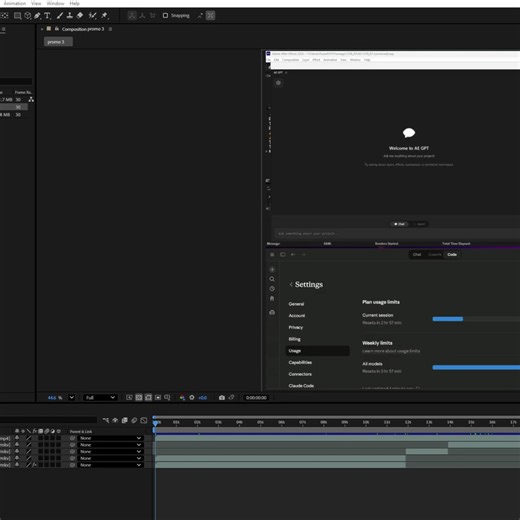
Task: Open the Show Channel color menu
Action: point(182,397)
